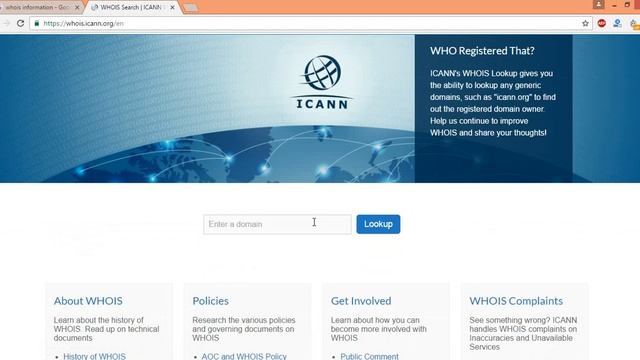Click the ICANN's WHOIS Lookup description paragraph

493,103
